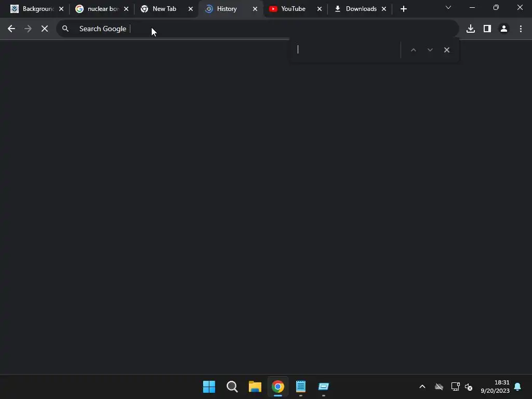Close the find bar
Viewport: 532px width, 399px height.
(x=446, y=50)
